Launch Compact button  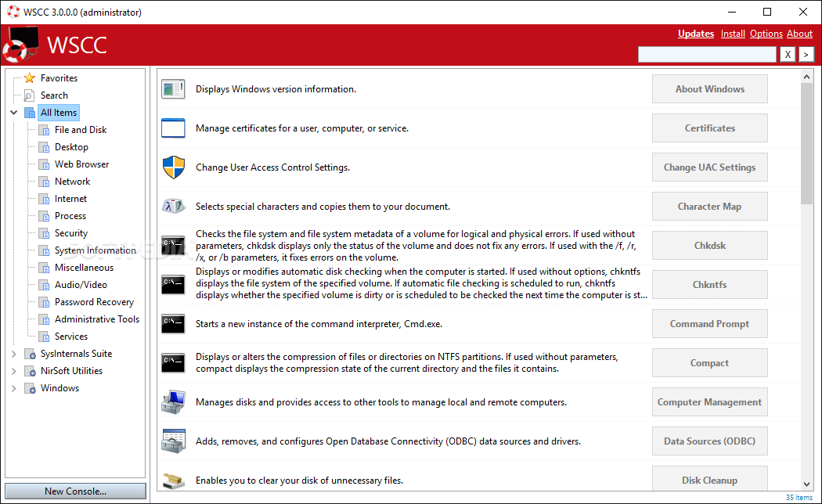point(710,362)
